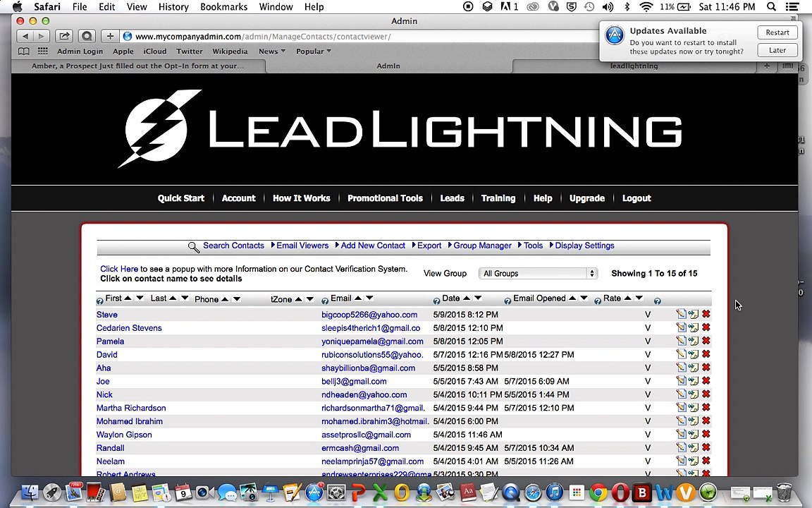Click Add New Contact link
This screenshot has height=508, width=812.
point(373,246)
